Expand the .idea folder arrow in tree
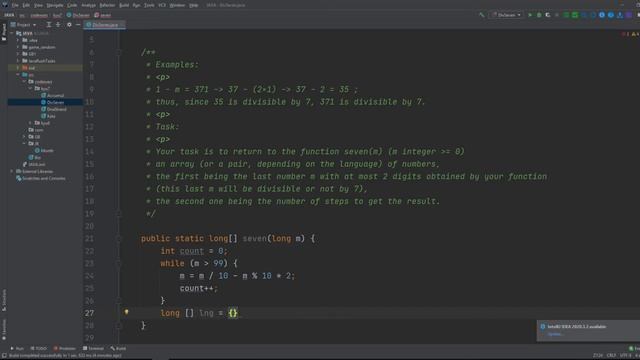This screenshot has height=360, width=640. [x=18, y=40]
